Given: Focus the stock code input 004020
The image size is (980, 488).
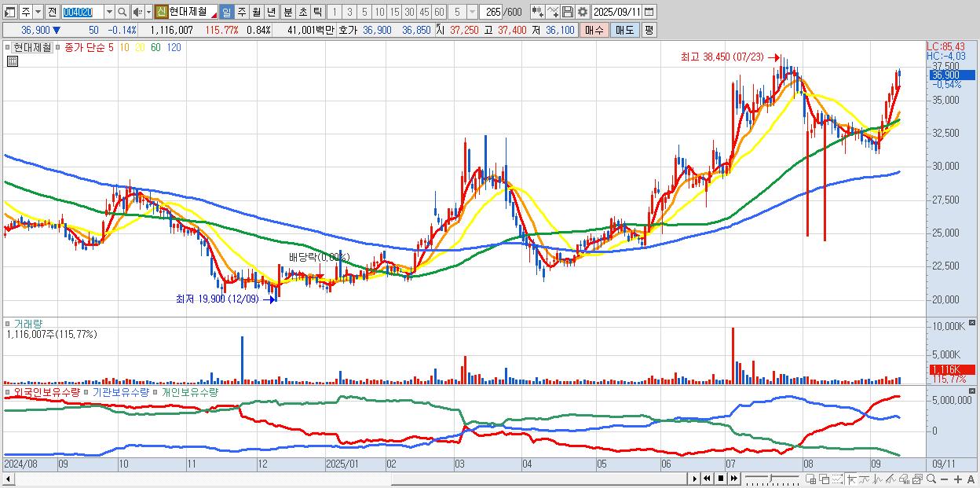Looking at the screenshot, I should pyautogui.click(x=83, y=12).
